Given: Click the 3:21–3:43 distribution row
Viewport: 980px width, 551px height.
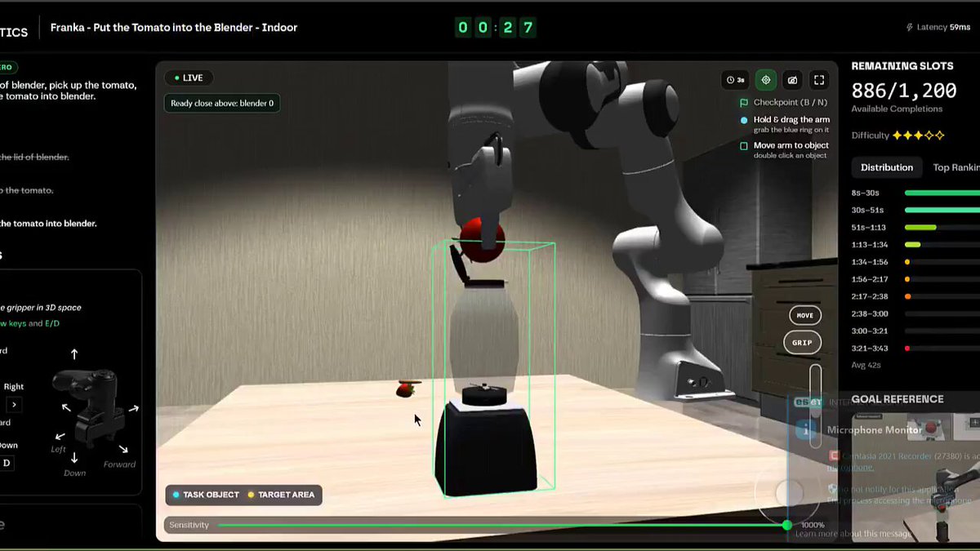Looking at the screenshot, I should tap(915, 348).
